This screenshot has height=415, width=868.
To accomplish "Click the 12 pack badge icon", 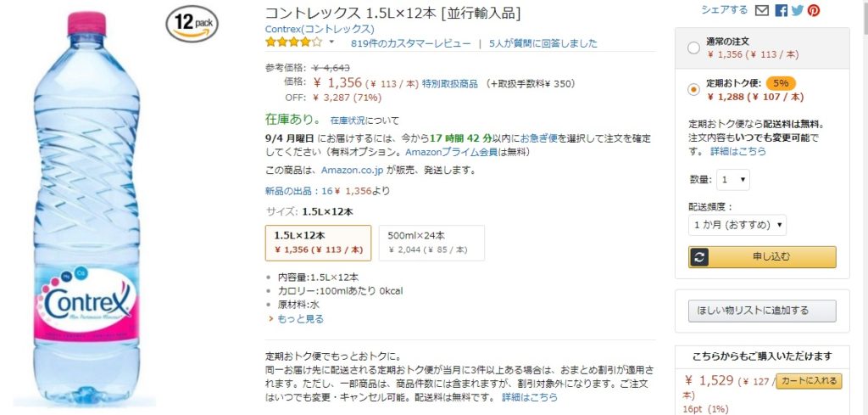I will (x=192, y=23).
